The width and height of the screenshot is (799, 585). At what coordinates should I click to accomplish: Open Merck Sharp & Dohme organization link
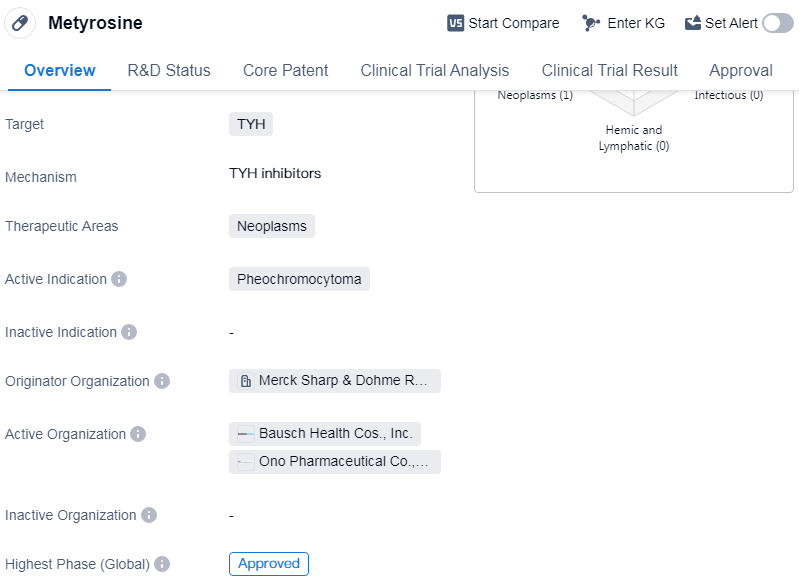[335, 381]
